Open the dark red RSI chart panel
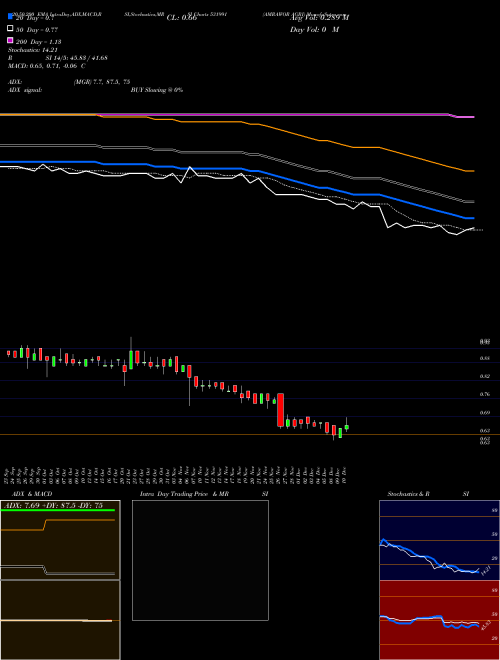500x660 pixels. click(x=439, y=620)
